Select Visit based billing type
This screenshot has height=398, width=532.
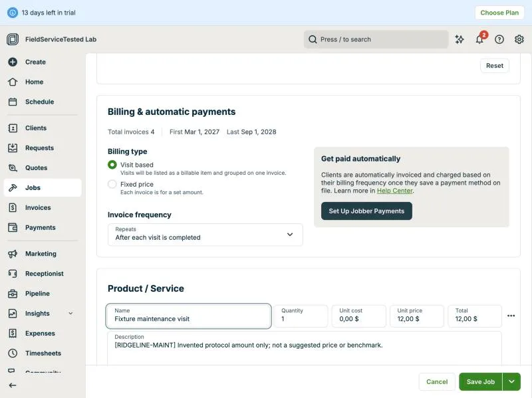(112, 165)
